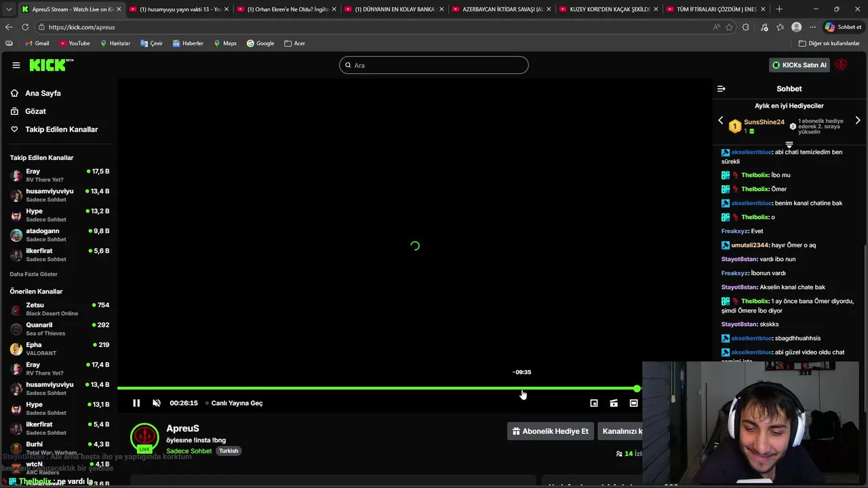Go back in browser
868x488 pixels.
(9, 27)
